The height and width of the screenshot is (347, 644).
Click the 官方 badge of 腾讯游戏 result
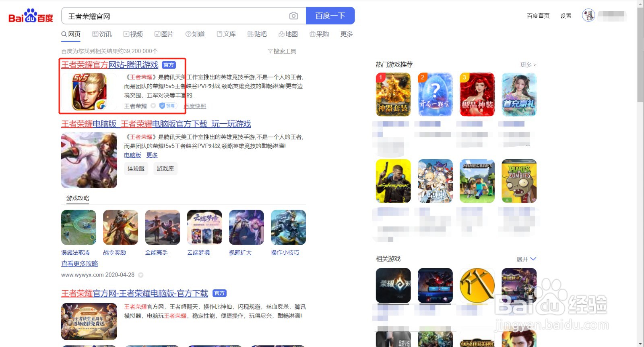click(x=169, y=65)
